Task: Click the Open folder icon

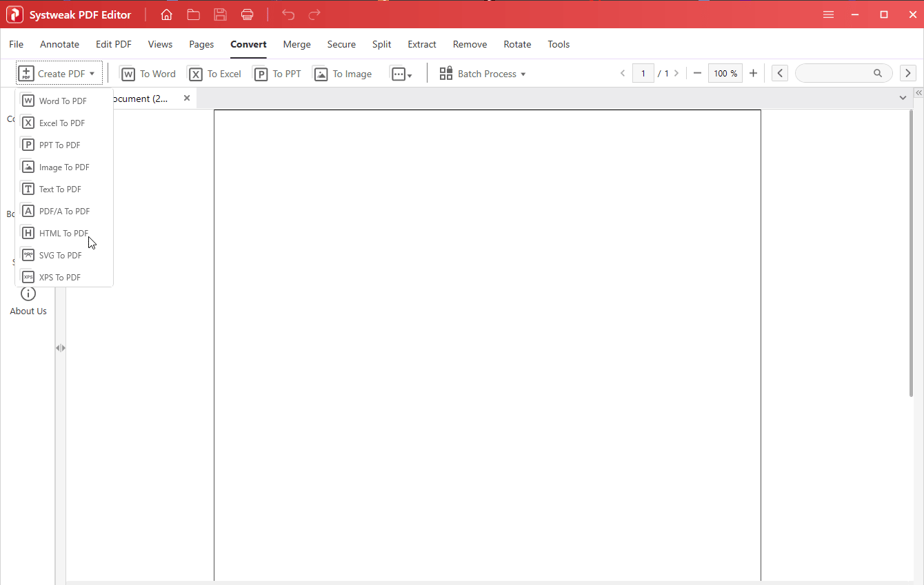Action: 194,14
